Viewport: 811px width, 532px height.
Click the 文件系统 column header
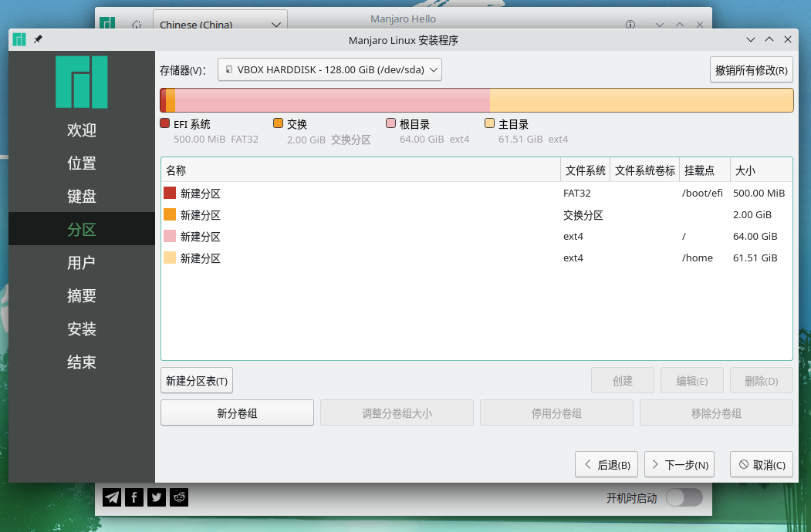coord(586,170)
